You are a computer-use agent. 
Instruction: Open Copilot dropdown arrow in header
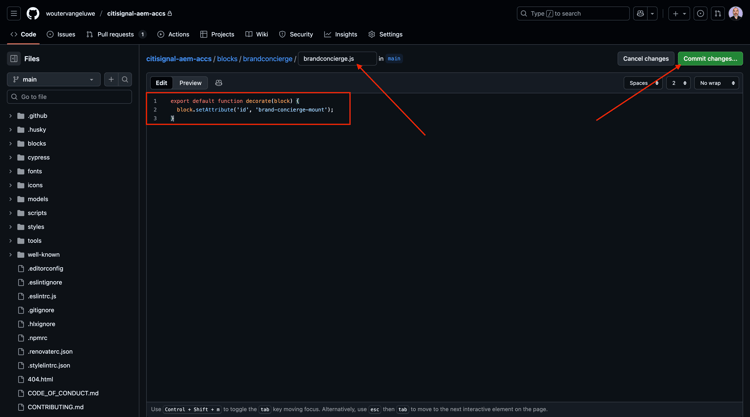(x=652, y=13)
